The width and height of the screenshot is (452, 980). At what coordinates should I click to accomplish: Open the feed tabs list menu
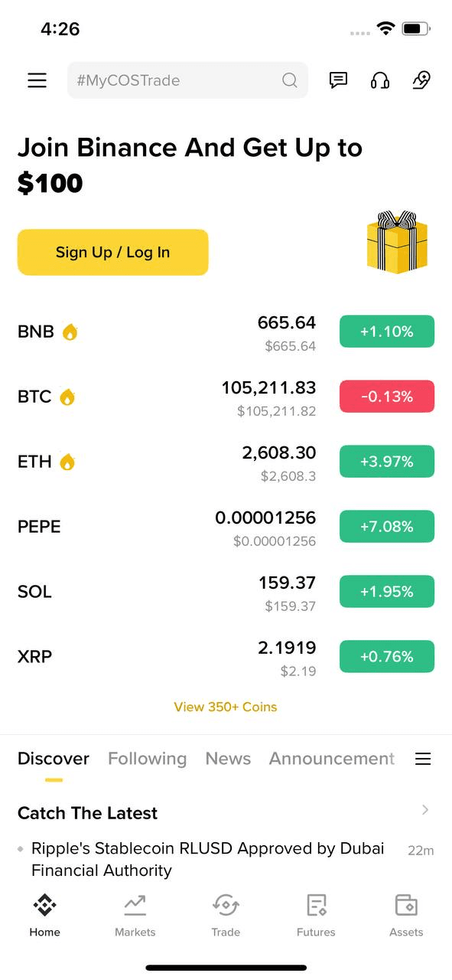coord(423,759)
